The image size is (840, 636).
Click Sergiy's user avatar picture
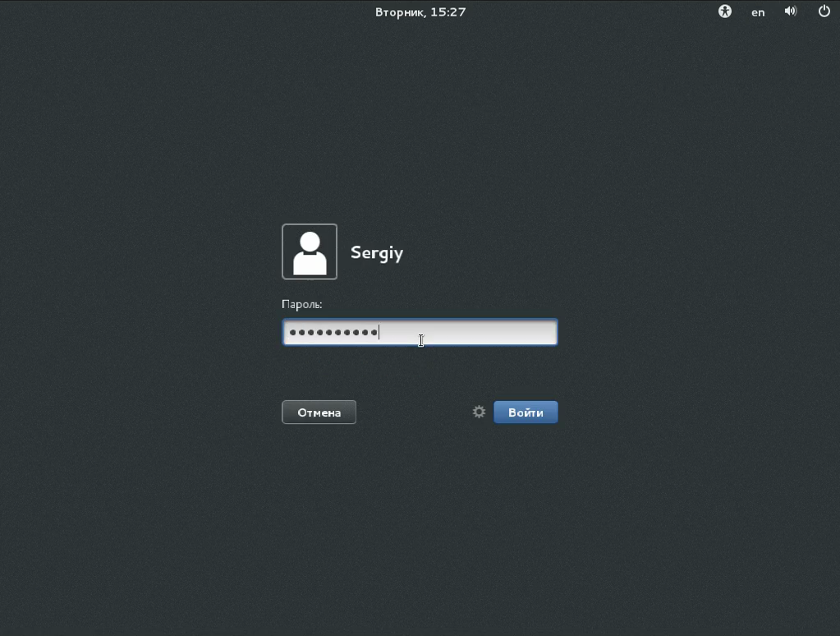pos(310,251)
